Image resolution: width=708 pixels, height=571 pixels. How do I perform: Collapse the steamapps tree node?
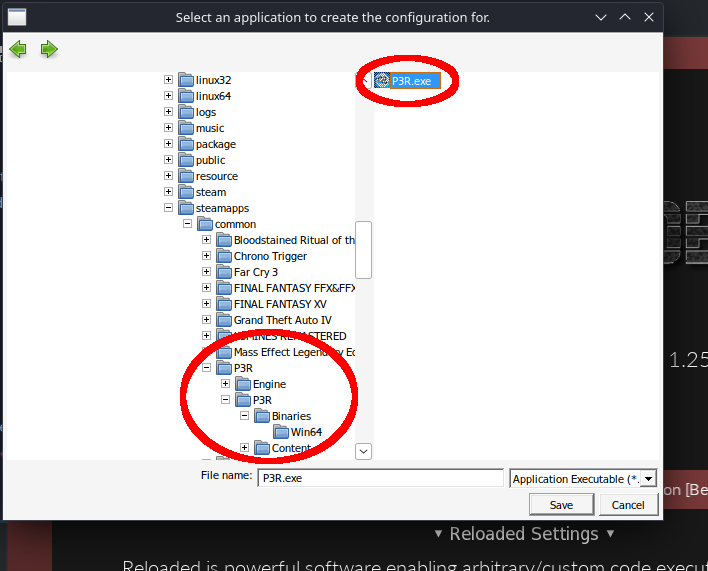click(168, 208)
